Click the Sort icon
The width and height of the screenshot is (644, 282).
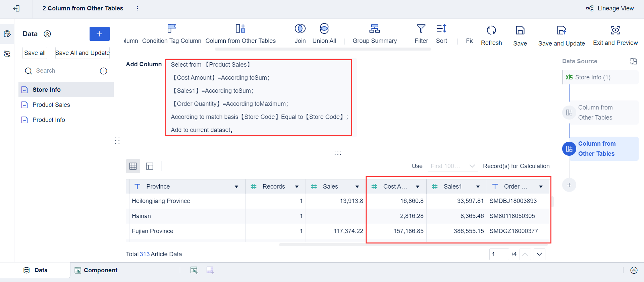(441, 29)
